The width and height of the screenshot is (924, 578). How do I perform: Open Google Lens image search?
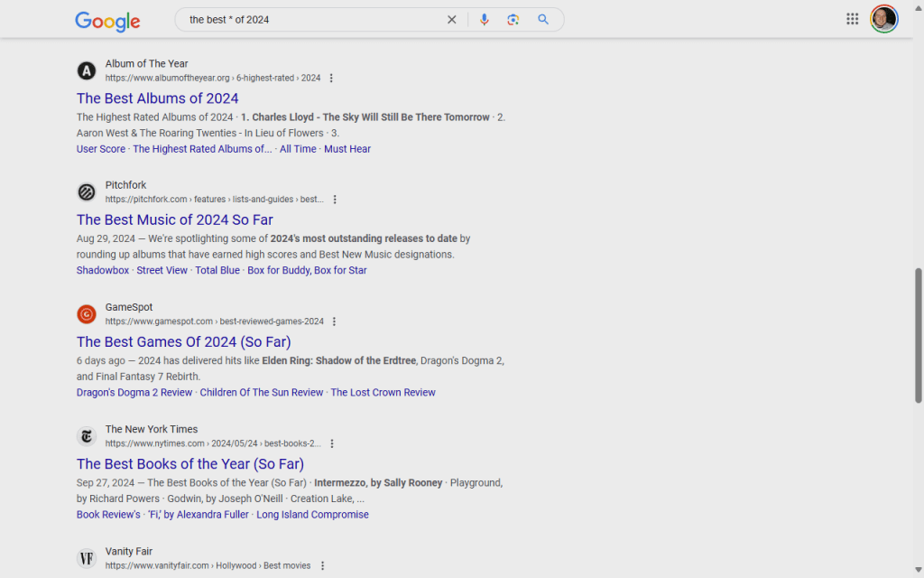pos(513,20)
